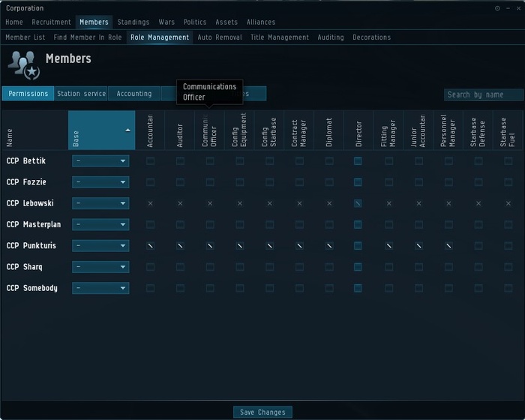The width and height of the screenshot is (525, 420).
Task: Toggle Auditor checkbox for CCP Bettik
Action: coord(180,161)
